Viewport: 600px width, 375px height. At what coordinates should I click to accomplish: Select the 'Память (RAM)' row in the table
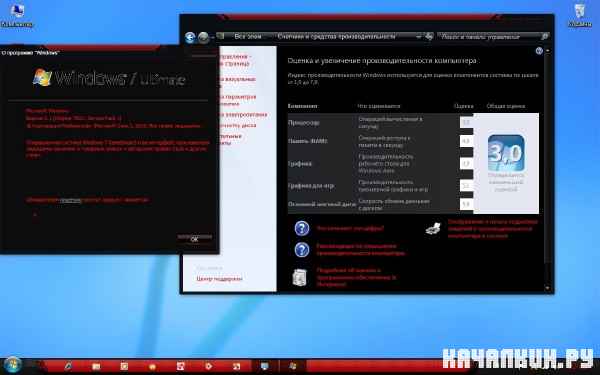[x=380, y=141]
